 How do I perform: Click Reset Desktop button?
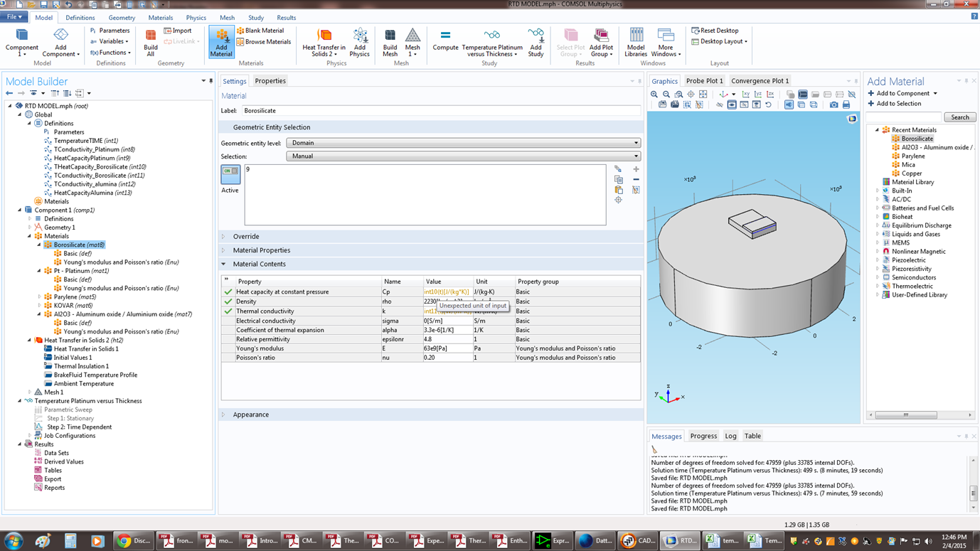(715, 31)
